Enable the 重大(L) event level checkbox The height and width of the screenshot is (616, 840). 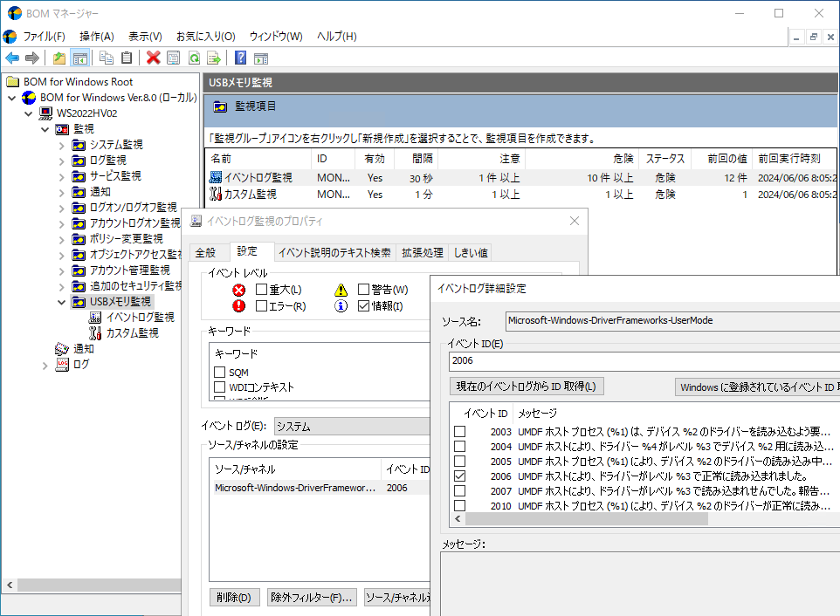[x=261, y=290]
